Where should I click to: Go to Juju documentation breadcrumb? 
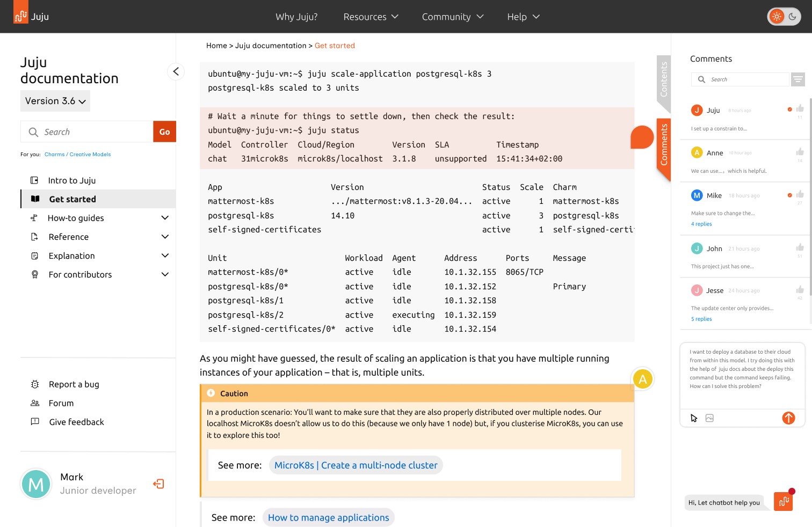coord(271,46)
